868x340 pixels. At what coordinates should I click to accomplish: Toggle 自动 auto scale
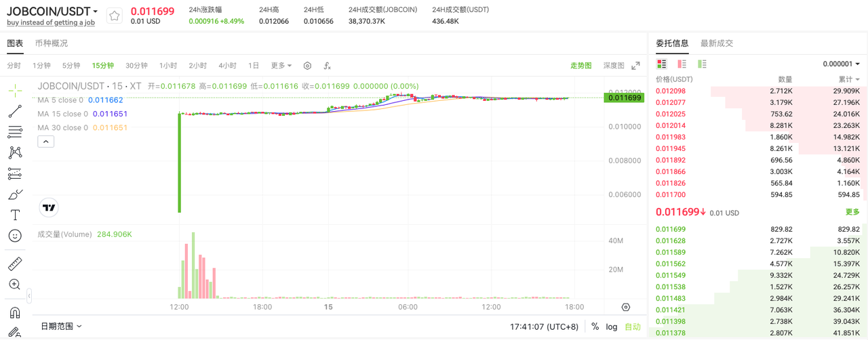(632, 326)
